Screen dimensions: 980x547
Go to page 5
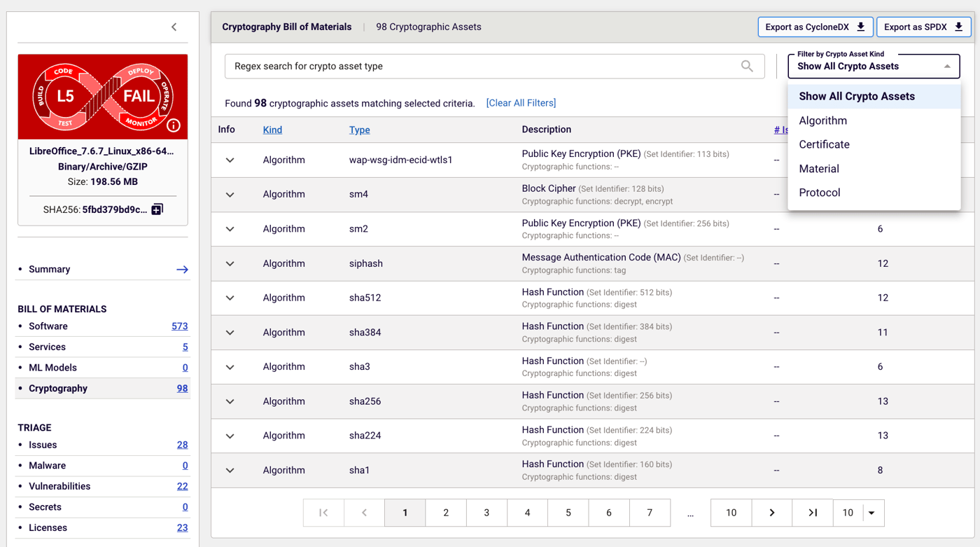point(568,513)
